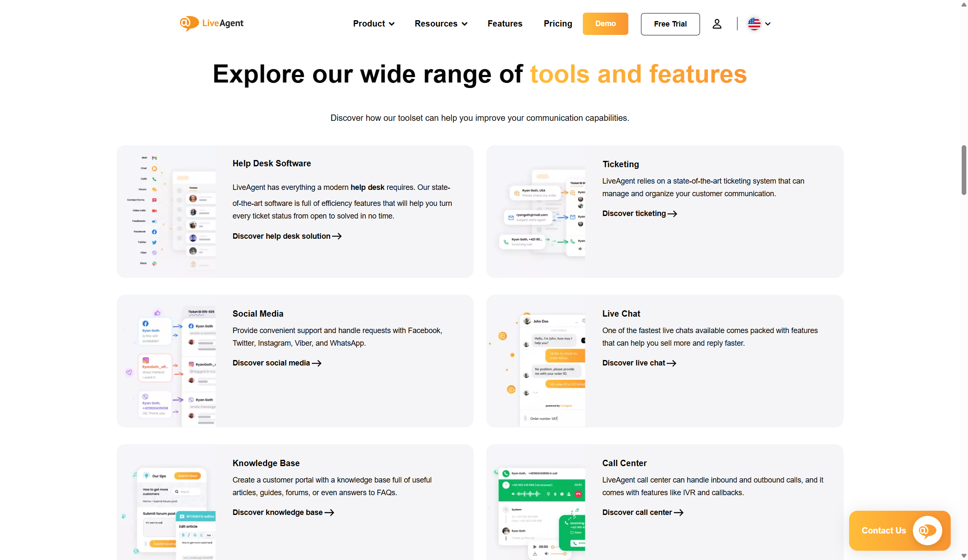Open the user account profile icon
968x560 pixels.
pyautogui.click(x=717, y=24)
